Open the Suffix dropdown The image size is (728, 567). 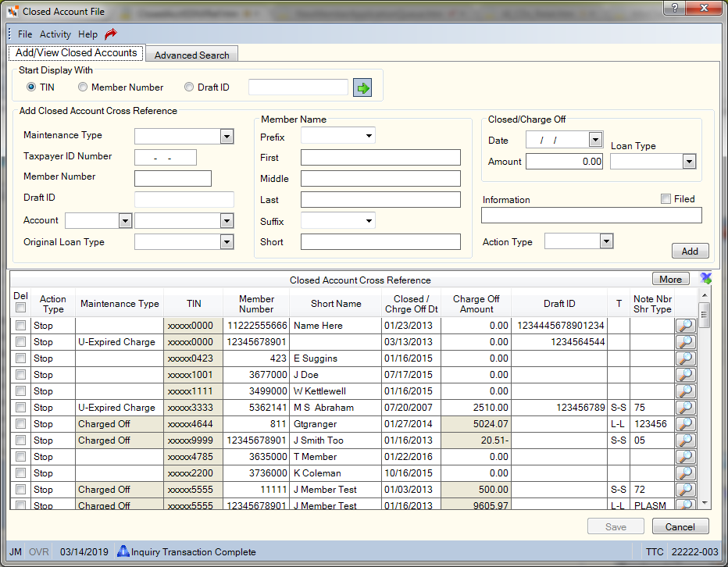pyautogui.click(x=369, y=220)
